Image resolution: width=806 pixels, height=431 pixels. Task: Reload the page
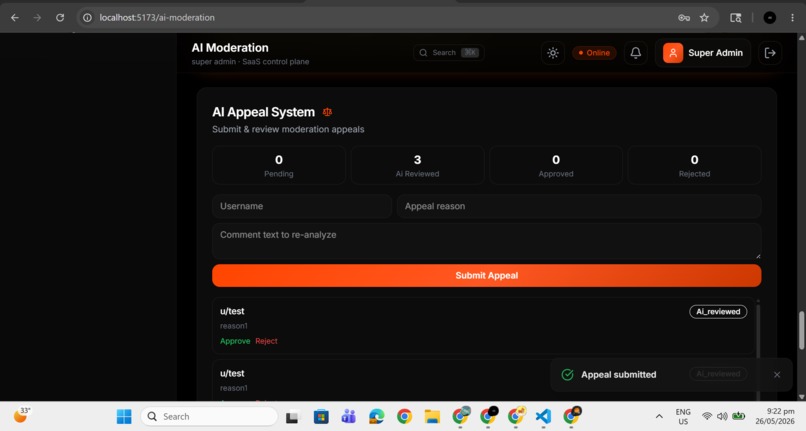click(x=60, y=17)
